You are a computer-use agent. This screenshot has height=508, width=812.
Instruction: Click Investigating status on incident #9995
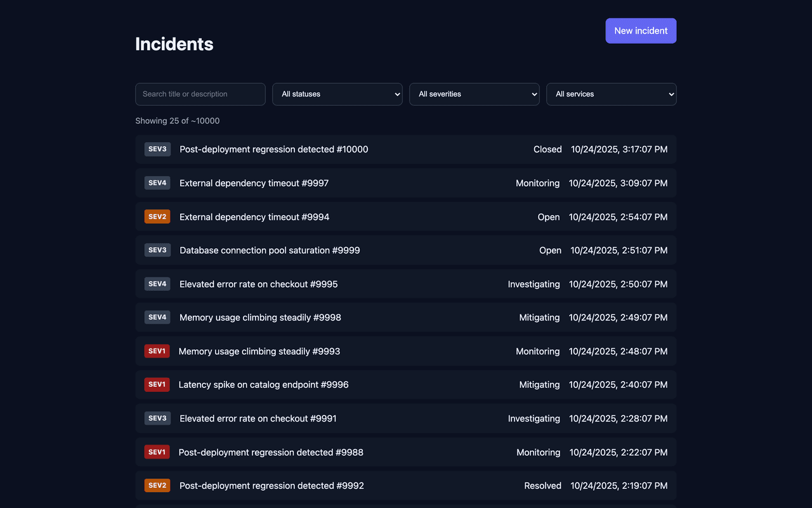click(x=534, y=284)
